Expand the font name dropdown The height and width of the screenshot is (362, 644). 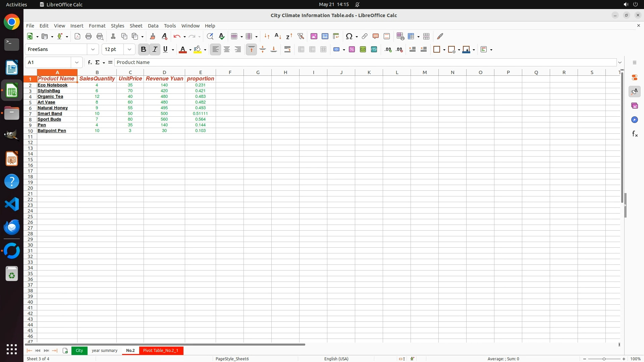pyautogui.click(x=93, y=50)
